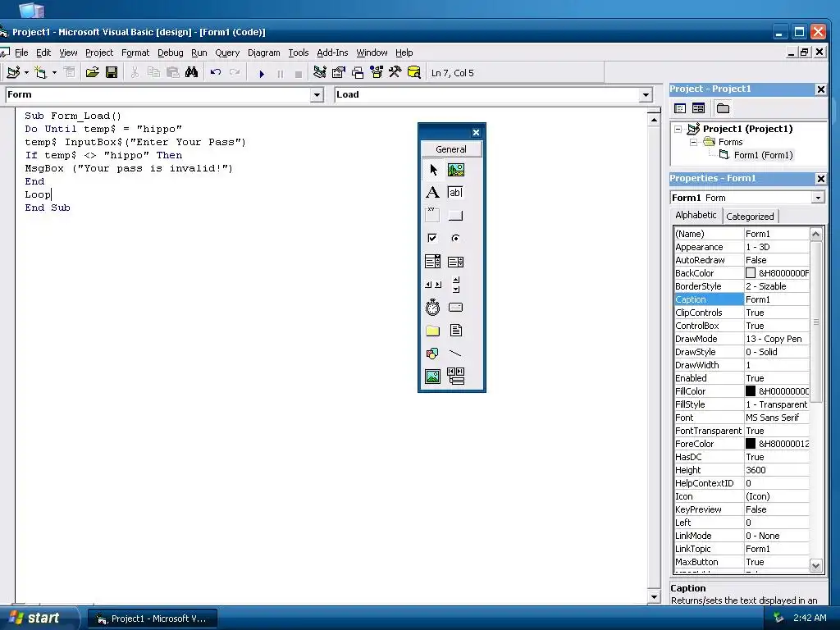This screenshot has height=630, width=840.
Task: Select the Data control in the toolbox
Action: [456, 376]
